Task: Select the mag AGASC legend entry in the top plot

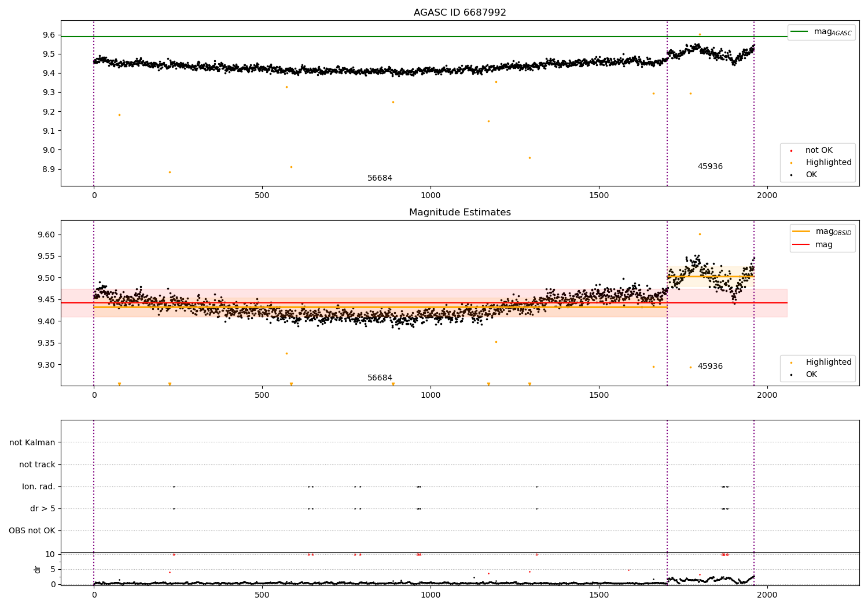Action: (x=822, y=32)
